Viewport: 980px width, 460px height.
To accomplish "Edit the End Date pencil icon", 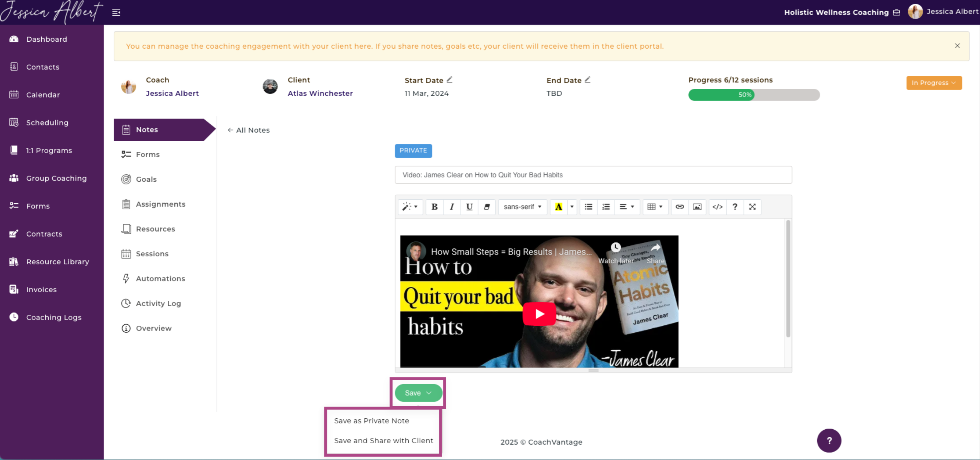I will click(587, 79).
